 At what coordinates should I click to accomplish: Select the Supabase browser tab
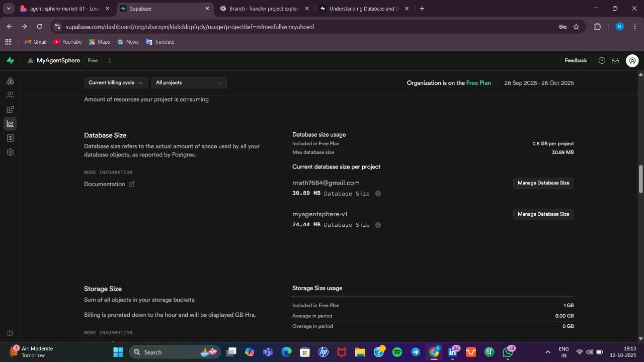[165, 9]
